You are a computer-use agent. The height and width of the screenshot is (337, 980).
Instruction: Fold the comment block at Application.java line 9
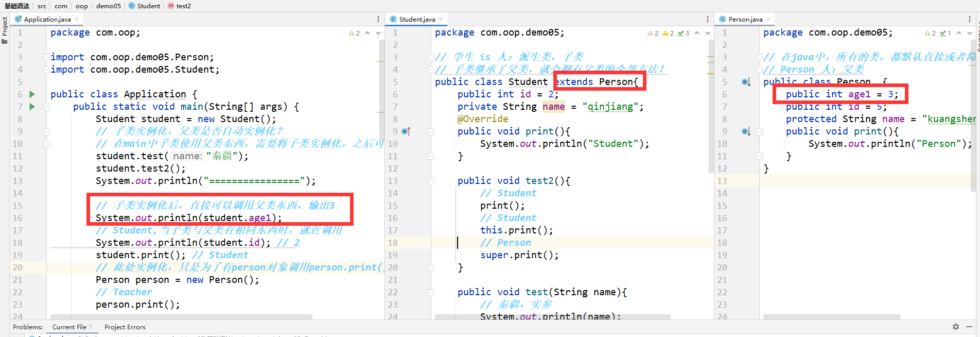click(x=46, y=131)
